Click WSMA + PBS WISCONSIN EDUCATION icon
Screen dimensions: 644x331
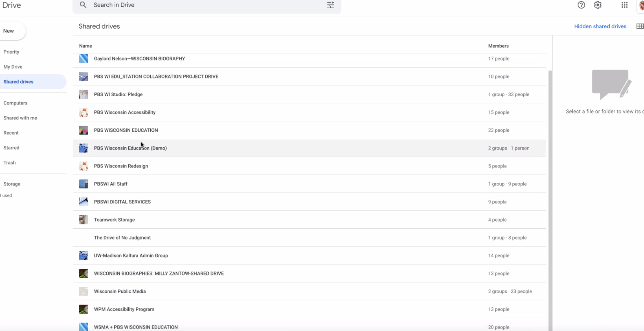click(x=83, y=327)
